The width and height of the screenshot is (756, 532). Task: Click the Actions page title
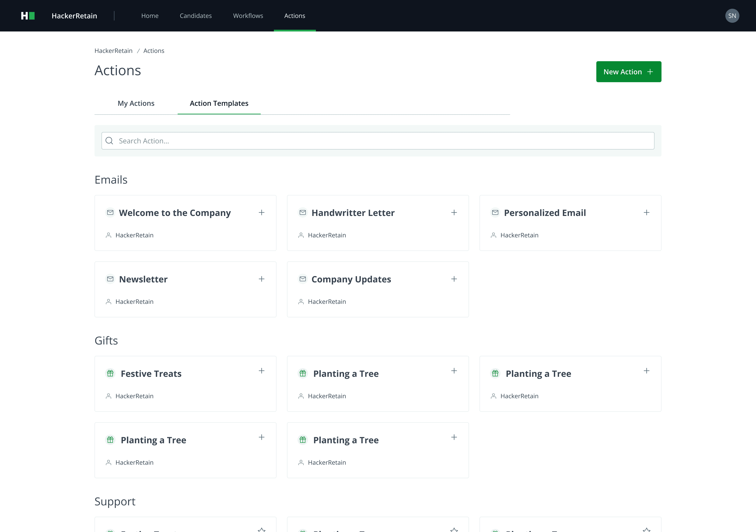click(x=117, y=70)
